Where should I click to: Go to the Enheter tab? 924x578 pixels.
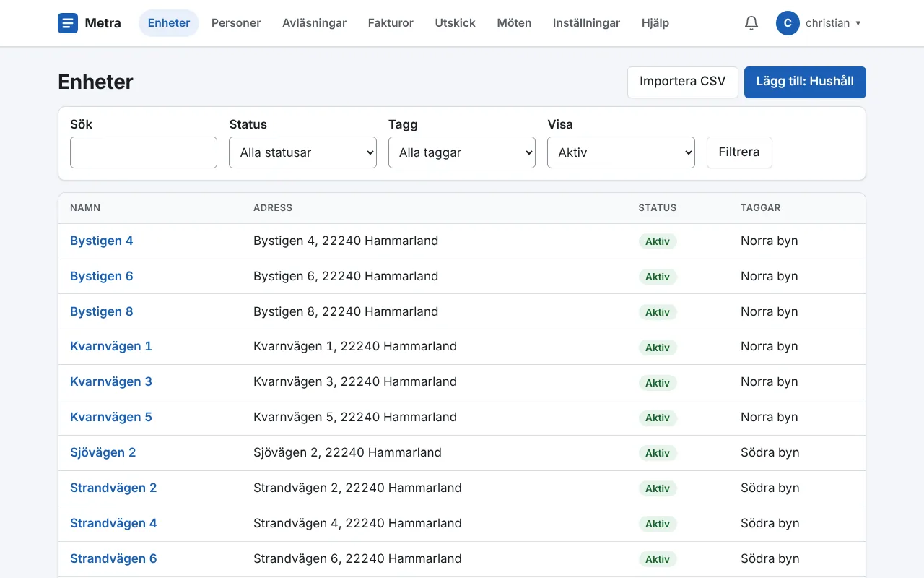[x=169, y=23]
